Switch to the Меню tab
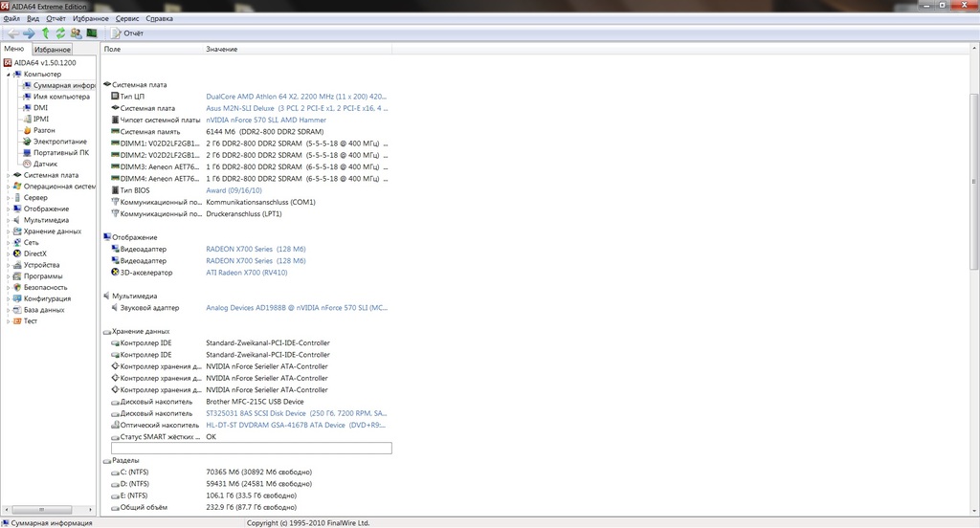Viewport: 980px width, 528px height. tap(14, 49)
